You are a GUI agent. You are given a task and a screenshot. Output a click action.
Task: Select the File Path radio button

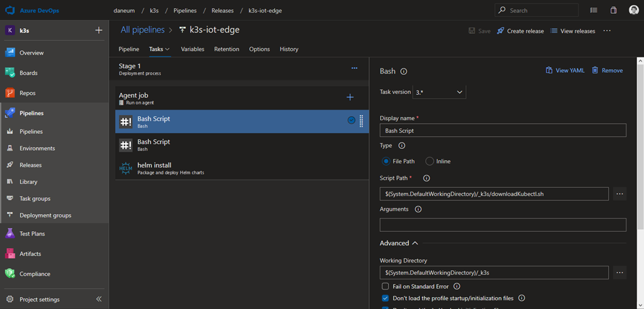point(386,161)
